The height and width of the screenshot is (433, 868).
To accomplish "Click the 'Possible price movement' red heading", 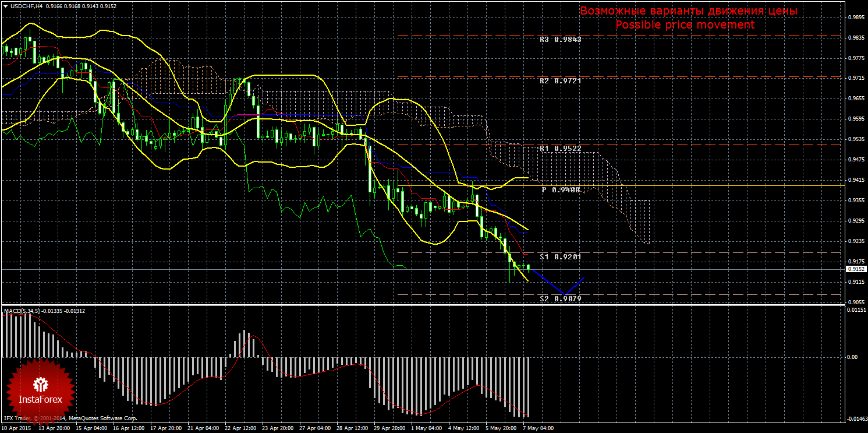I will pyautogui.click(x=685, y=25).
